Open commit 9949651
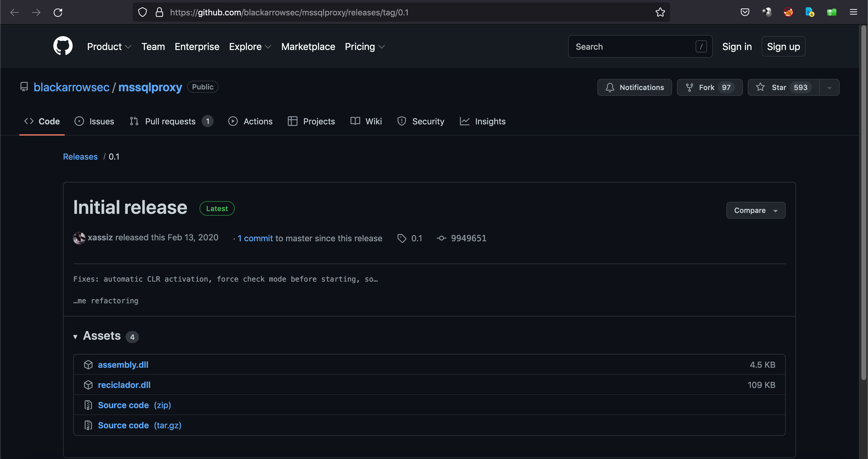This screenshot has width=868, height=459. point(468,238)
